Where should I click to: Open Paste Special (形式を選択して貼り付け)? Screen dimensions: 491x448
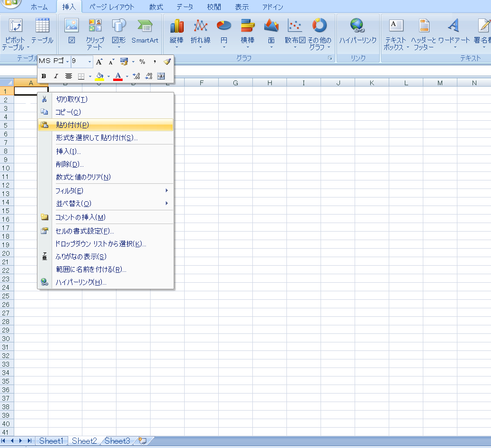point(106,138)
